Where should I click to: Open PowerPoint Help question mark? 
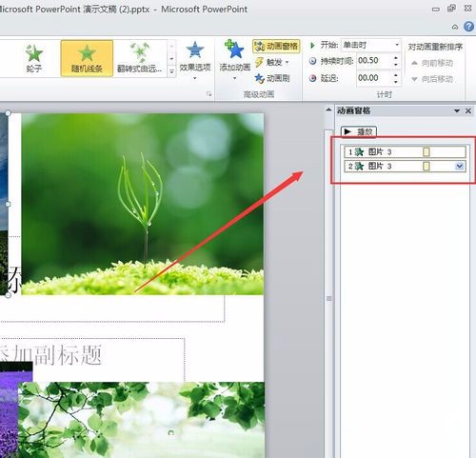[468, 27]
